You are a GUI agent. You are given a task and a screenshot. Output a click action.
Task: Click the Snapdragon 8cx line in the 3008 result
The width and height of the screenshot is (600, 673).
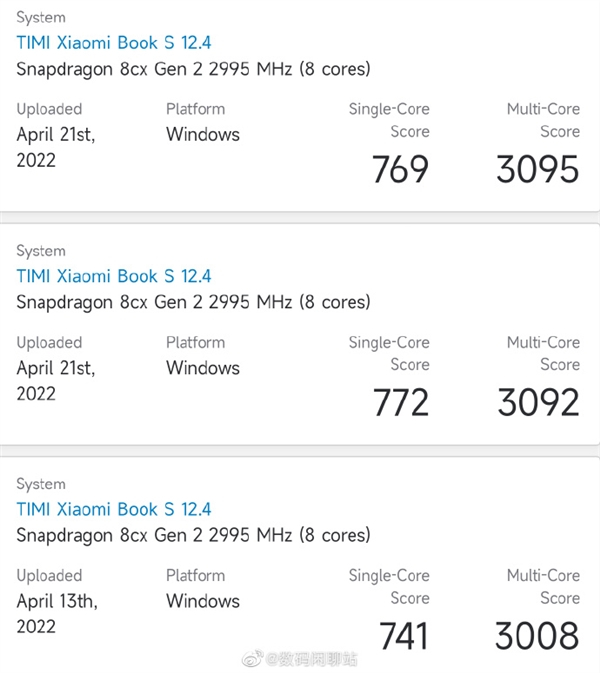(193, 535)
